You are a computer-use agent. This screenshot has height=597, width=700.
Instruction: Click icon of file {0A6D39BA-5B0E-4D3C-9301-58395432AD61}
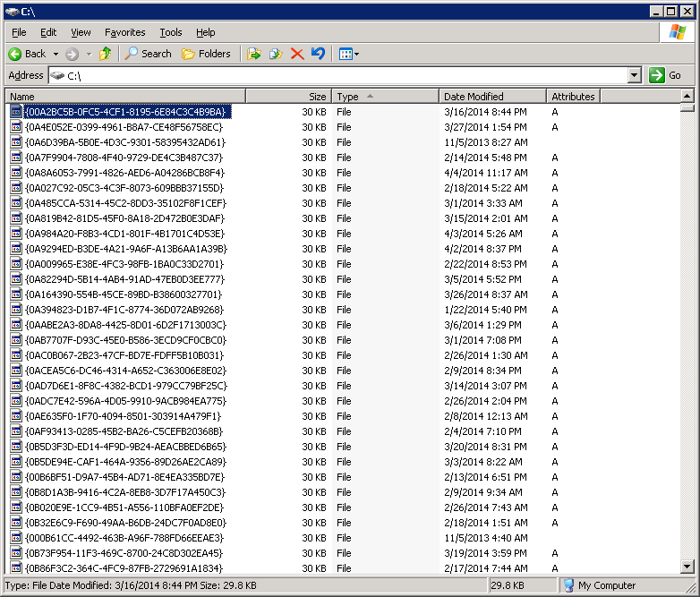coord(16,142)
